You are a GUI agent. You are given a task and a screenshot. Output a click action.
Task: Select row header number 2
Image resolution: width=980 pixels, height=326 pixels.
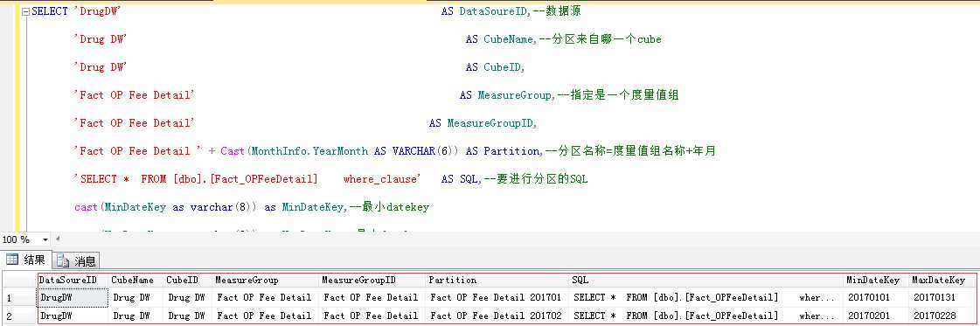point(19,316)
